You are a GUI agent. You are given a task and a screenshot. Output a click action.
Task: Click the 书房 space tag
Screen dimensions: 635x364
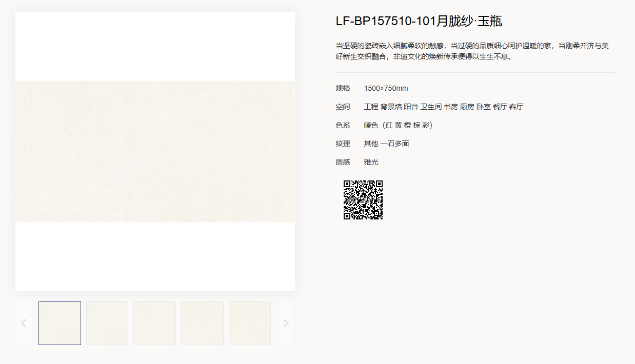(x=451, y=107)
